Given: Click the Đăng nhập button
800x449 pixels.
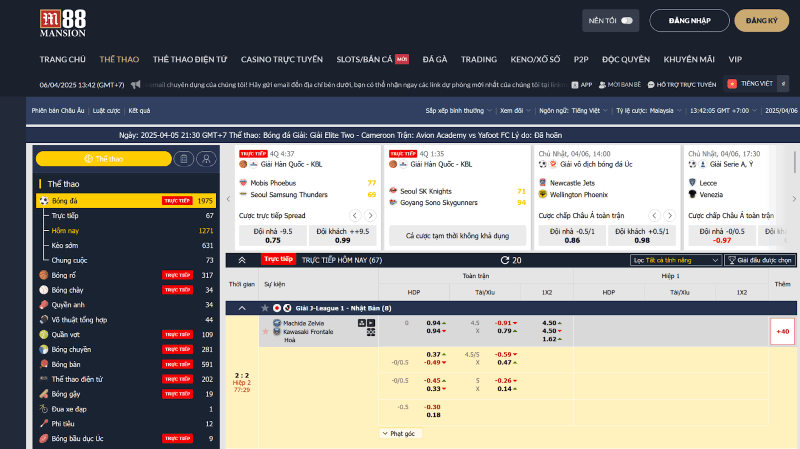Looking at the screenshot, I should (x=689, y=21).
